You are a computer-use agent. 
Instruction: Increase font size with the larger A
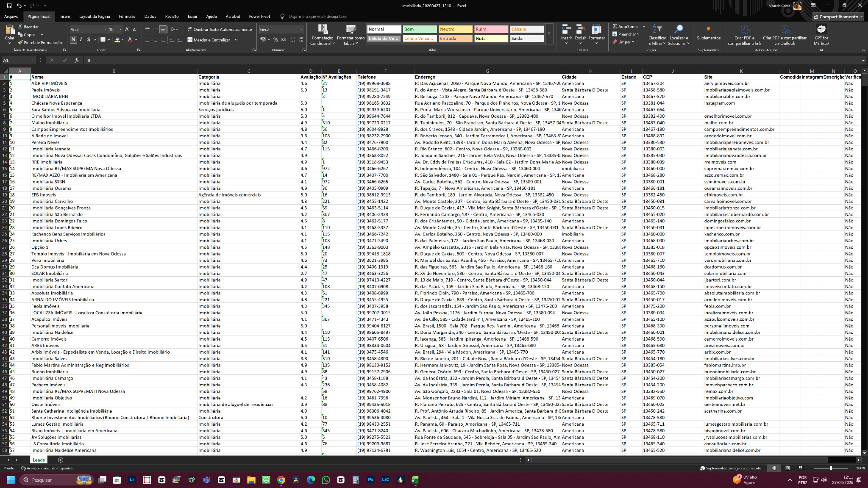click(127, 29)
